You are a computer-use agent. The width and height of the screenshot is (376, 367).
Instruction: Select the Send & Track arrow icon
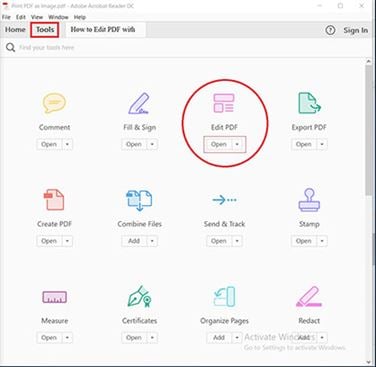click(x=224, y=200)
